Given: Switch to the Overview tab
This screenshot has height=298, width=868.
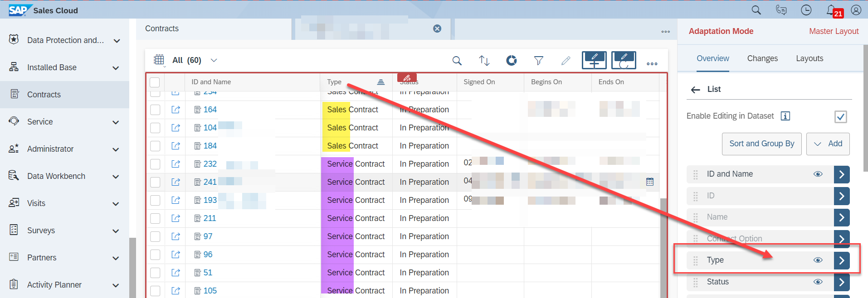Looking at the screenshot, I should 713,58.
